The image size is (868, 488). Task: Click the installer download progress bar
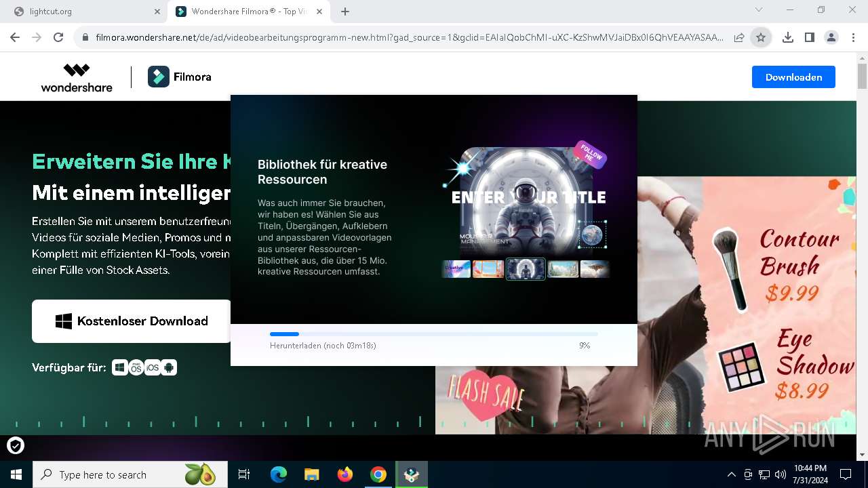(x=434, y=334)
